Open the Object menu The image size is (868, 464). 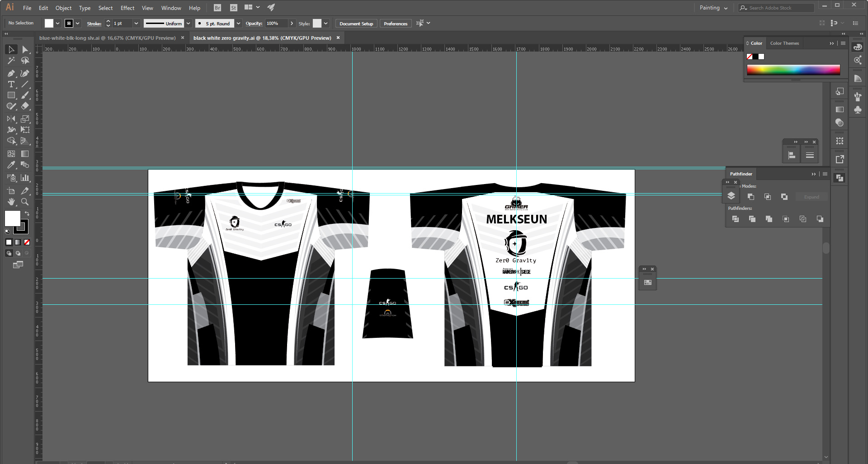(x=63, y=8)
